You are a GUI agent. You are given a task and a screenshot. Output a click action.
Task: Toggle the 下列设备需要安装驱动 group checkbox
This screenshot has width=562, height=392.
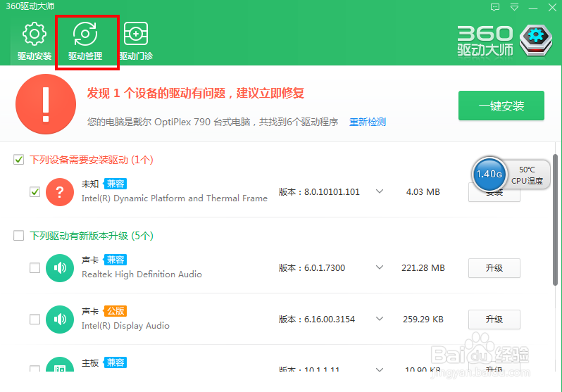click(x=18, y=160)
